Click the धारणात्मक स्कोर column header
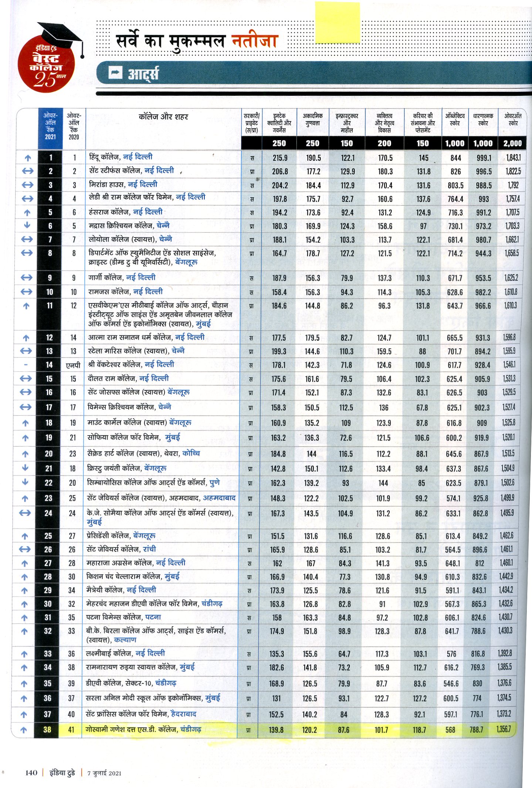532x788 pixels. click(483, 119)
